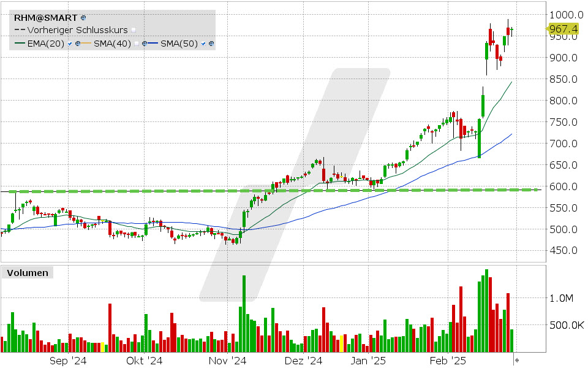Open the SMA(40) settings icon

pyautogui.click(x=145, y=44)
